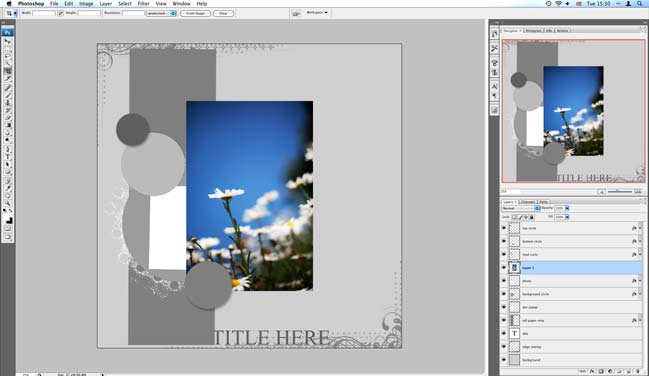This screenshot has width=649, height=376.
Task: Expand effects on tall paper strip layer
Action: (x=640, y=320)
